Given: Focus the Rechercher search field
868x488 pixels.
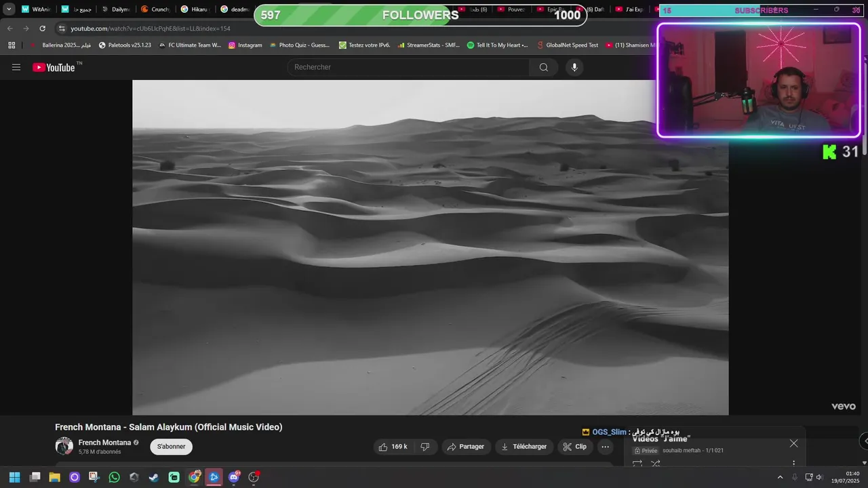Looking at the screenshot, I should [409, 67].
